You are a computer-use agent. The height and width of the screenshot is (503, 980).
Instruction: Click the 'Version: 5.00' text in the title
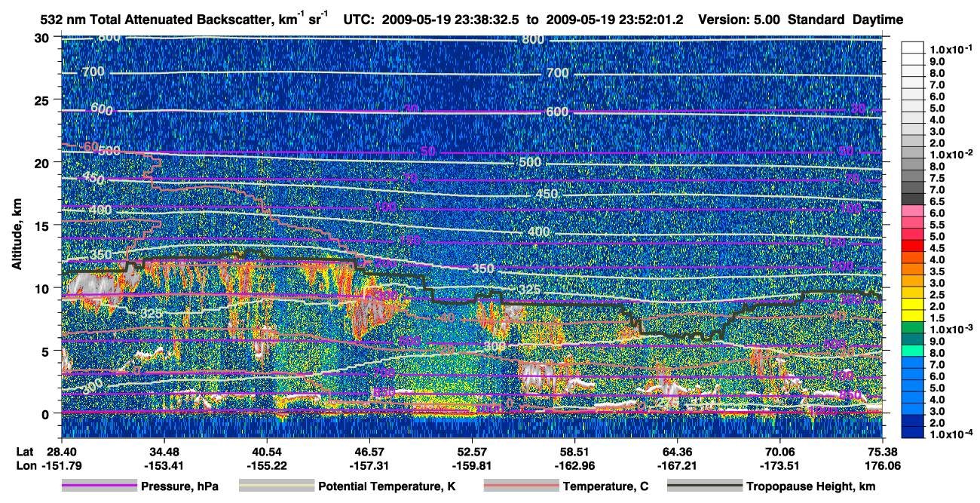coord(738,20)
